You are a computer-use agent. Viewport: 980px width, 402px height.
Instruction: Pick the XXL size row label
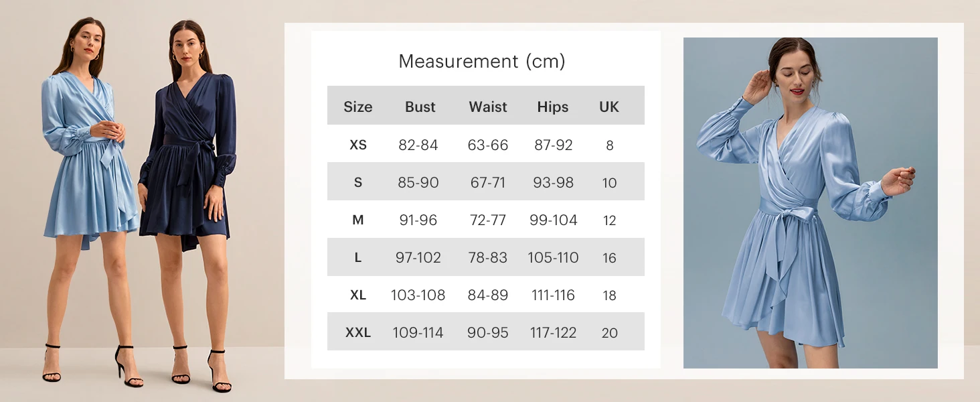[x=358, y=332]
